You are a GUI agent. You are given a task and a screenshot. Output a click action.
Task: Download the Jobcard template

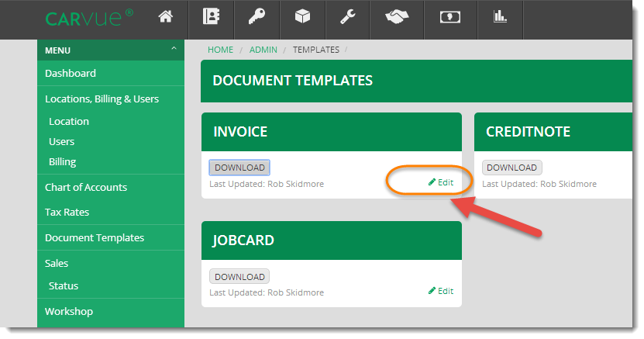pyautogui.click(x=239, y=276)
